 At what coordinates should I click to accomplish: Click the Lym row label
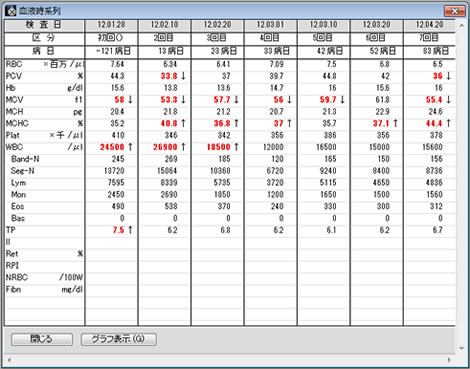point(18,183)
